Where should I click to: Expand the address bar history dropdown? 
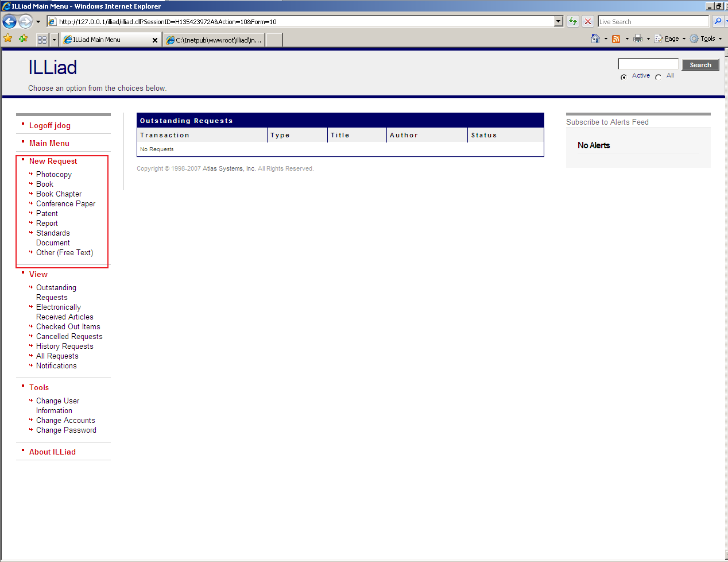pos(559,22)
